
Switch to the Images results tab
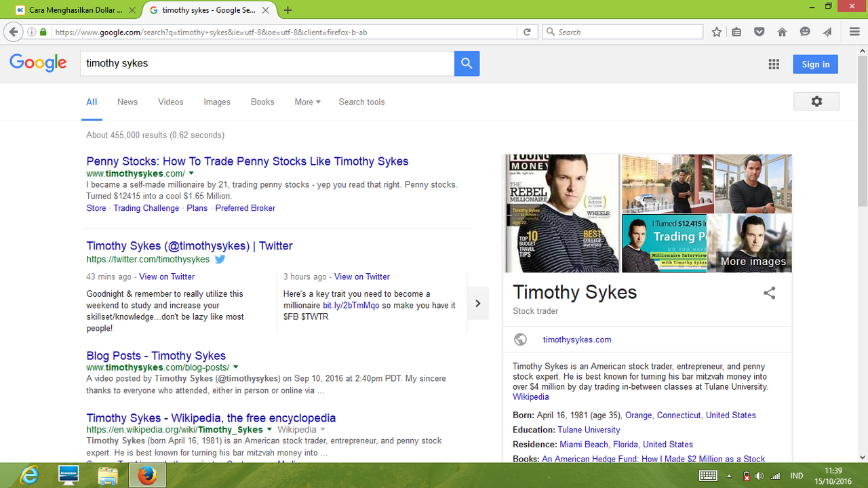(x=216, y=102)
